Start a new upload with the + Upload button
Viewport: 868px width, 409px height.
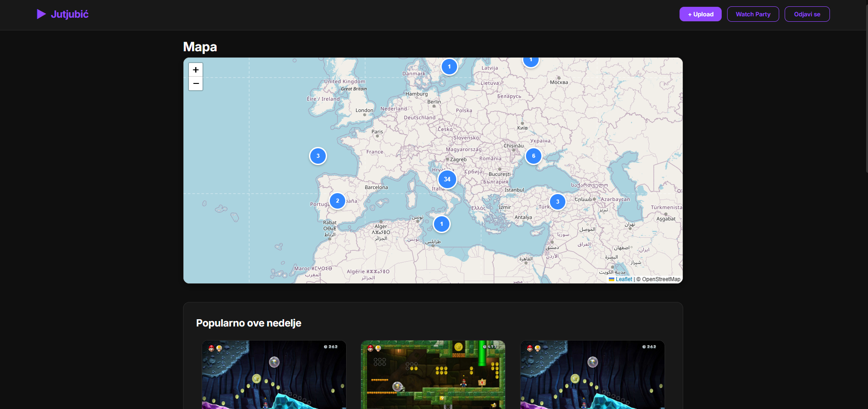pos(700,14)
